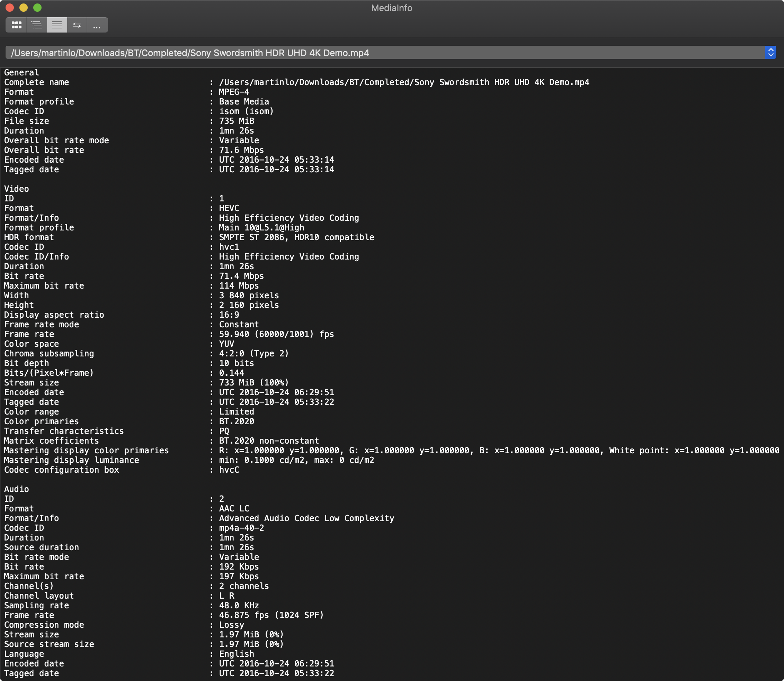Zoom window with green button

click(x=37, y=8)
